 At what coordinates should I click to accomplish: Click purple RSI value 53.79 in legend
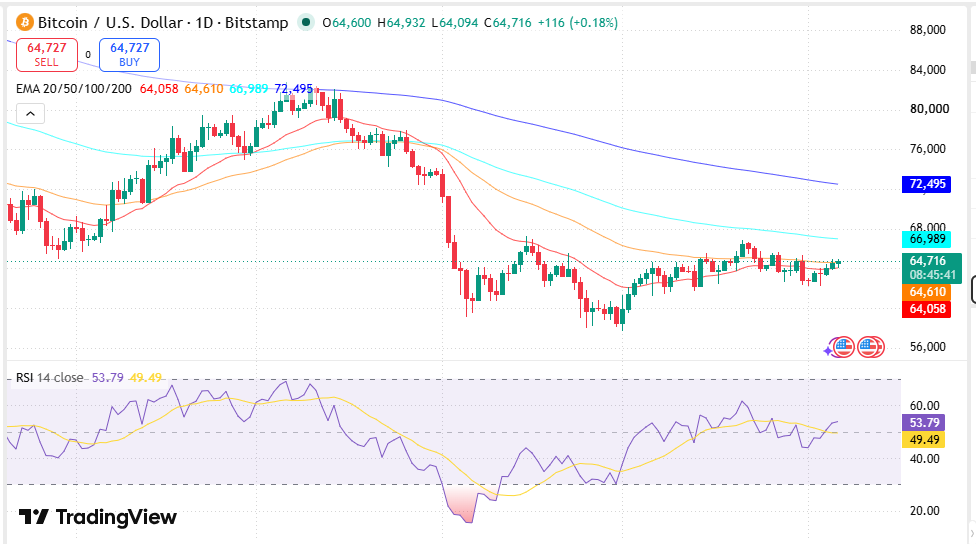[x=108, y=378]
